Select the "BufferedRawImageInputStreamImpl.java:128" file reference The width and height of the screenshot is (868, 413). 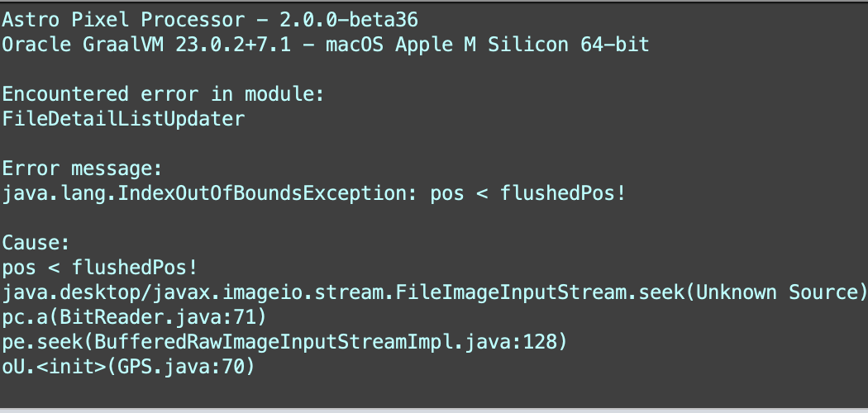(x=323, y=343)
